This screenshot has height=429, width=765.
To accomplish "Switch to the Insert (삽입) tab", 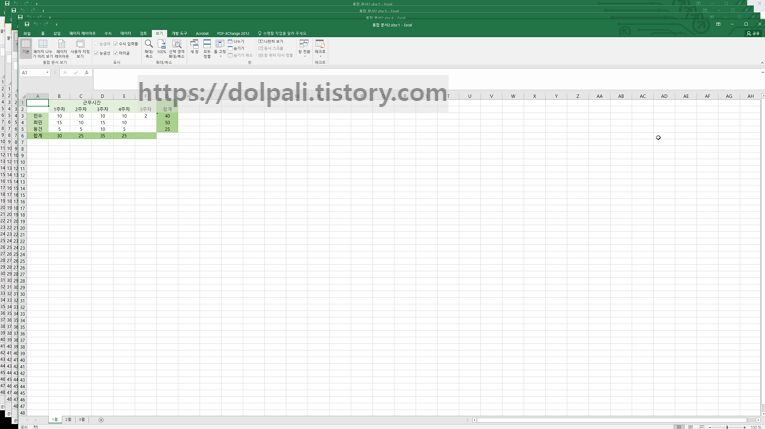I will 57,33.
